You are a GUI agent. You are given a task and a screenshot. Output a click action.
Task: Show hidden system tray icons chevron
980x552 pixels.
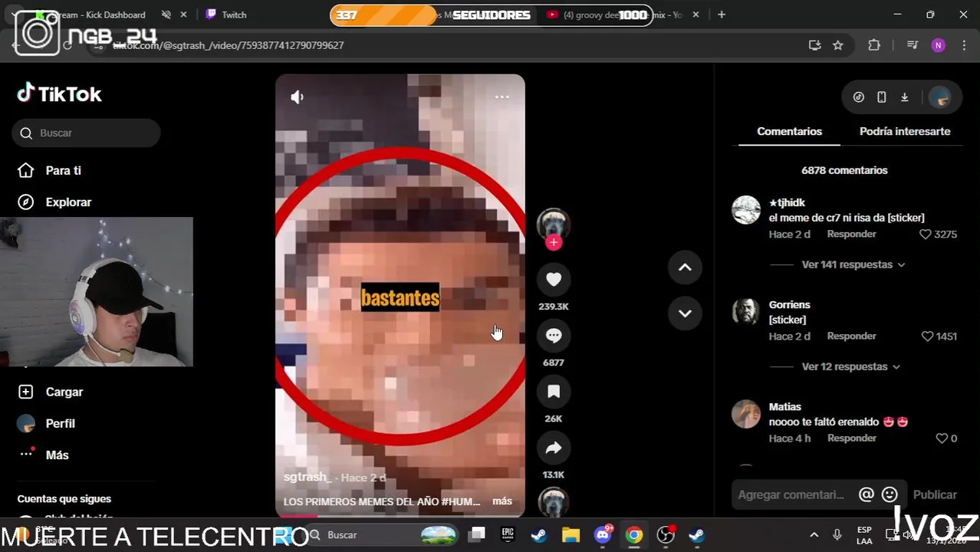[814, 534]
